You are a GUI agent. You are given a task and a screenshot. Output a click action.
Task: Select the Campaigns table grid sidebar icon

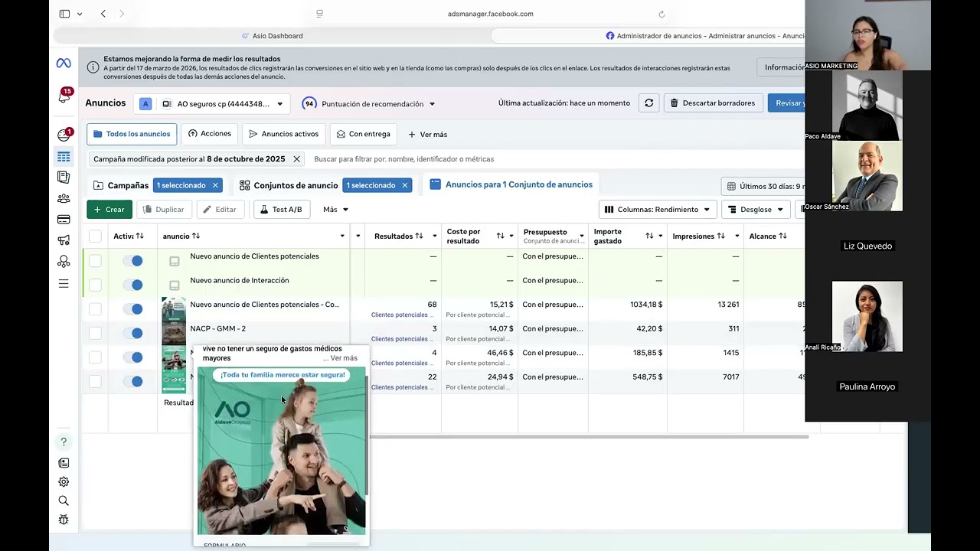(64, 156)
